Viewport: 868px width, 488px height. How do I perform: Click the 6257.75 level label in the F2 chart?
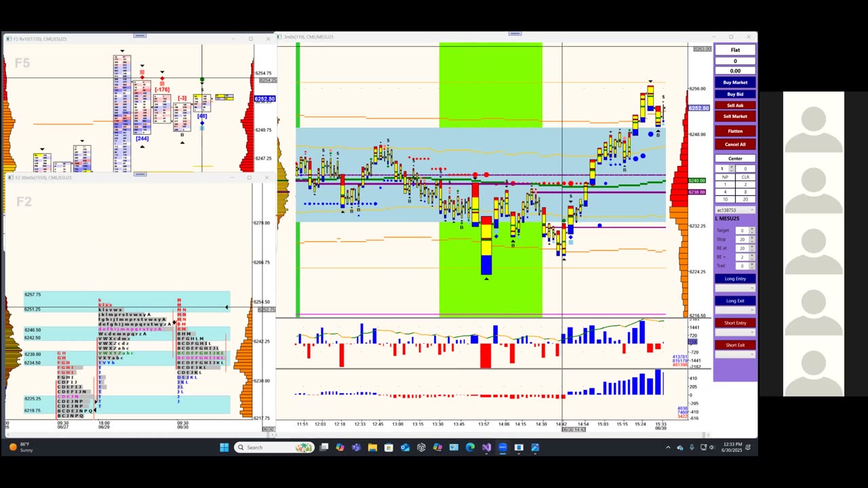(x=33, y=295)
